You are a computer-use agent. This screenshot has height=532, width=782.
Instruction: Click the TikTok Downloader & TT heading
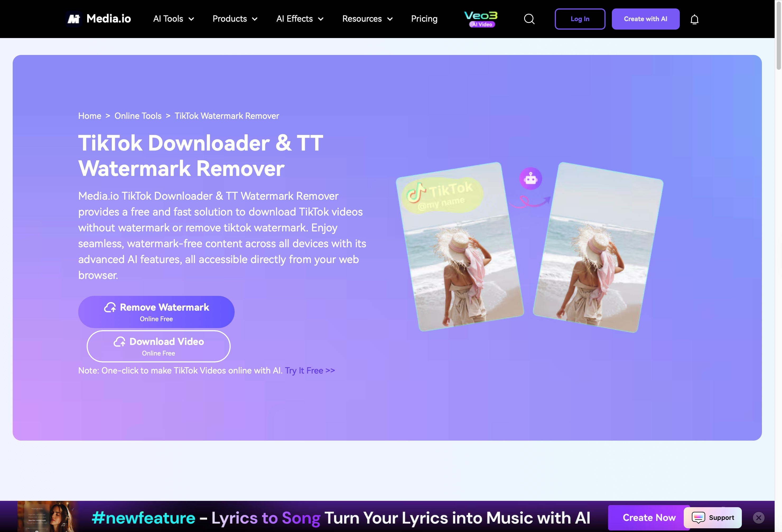click(x=201, y=156)
